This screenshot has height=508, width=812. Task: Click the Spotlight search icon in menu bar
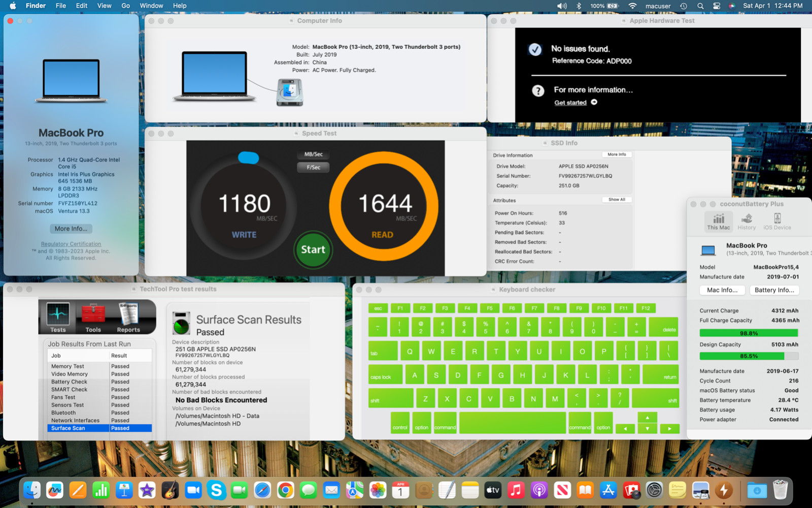point(700,6)
